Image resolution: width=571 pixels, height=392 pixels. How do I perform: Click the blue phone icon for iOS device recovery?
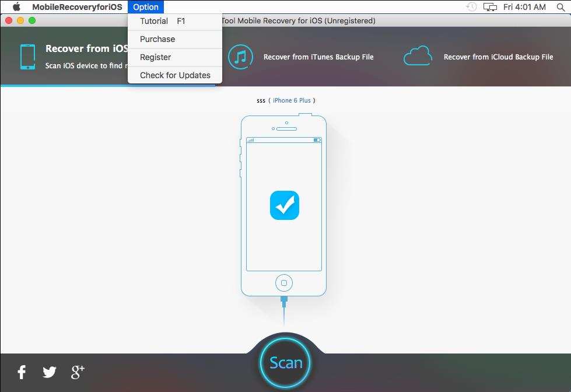(27, 57)
